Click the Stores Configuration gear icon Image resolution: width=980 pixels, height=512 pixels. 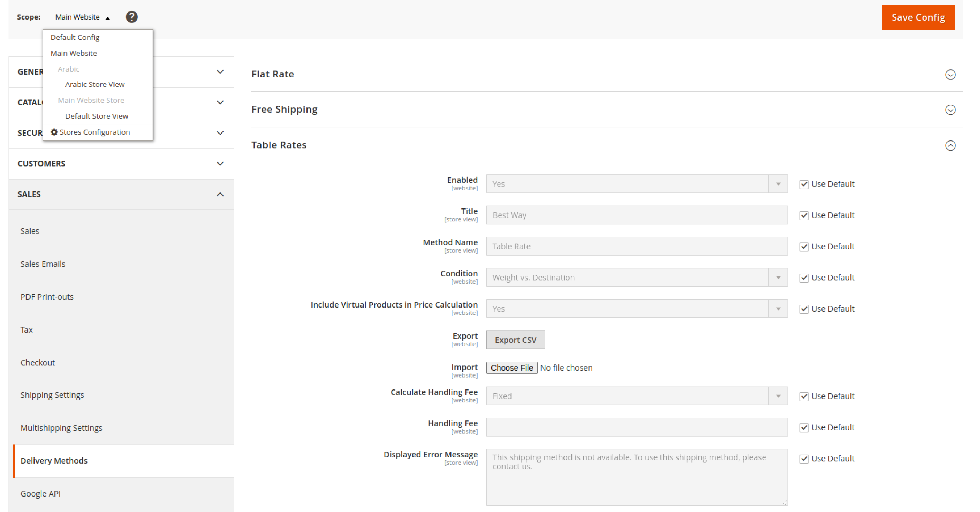[54, 132]
